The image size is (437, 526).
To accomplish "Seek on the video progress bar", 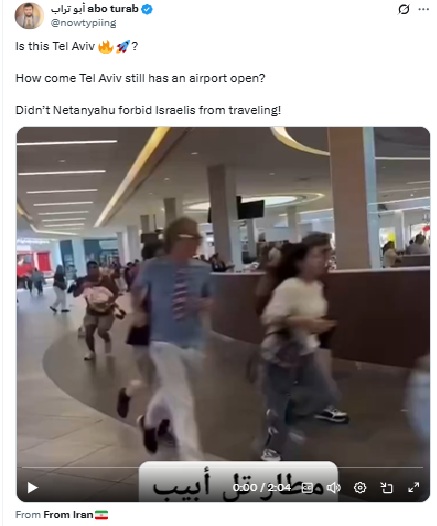I will 222,467.
